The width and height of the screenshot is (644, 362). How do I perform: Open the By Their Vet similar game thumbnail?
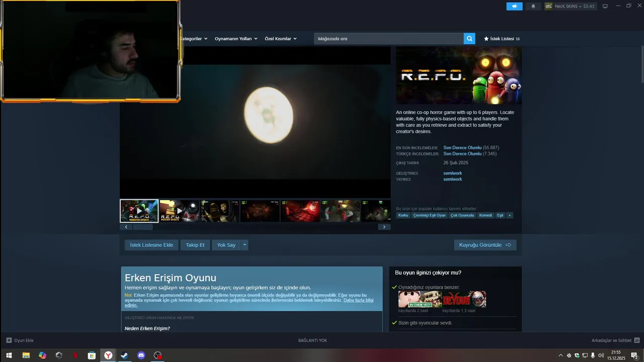(420, 299)
